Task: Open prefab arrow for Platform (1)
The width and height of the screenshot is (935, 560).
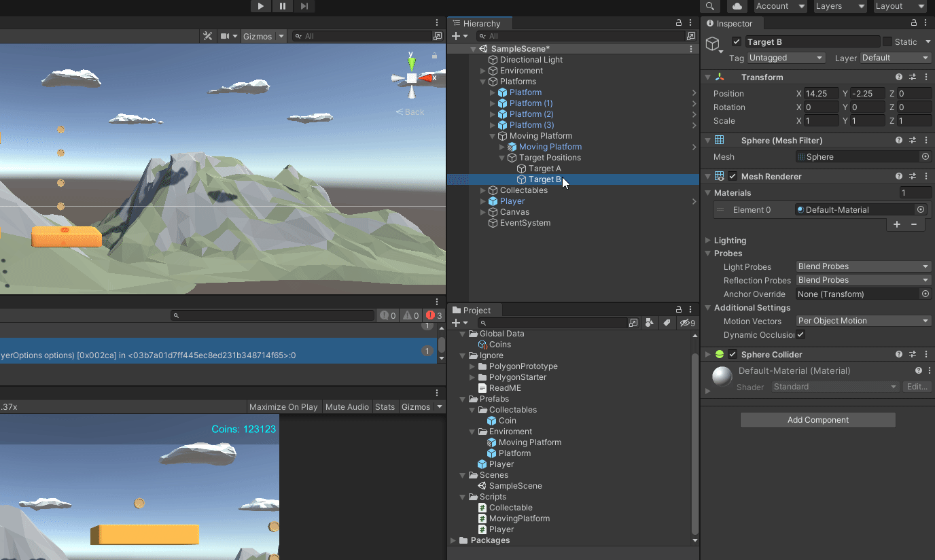Action: (x=694, y=103)
